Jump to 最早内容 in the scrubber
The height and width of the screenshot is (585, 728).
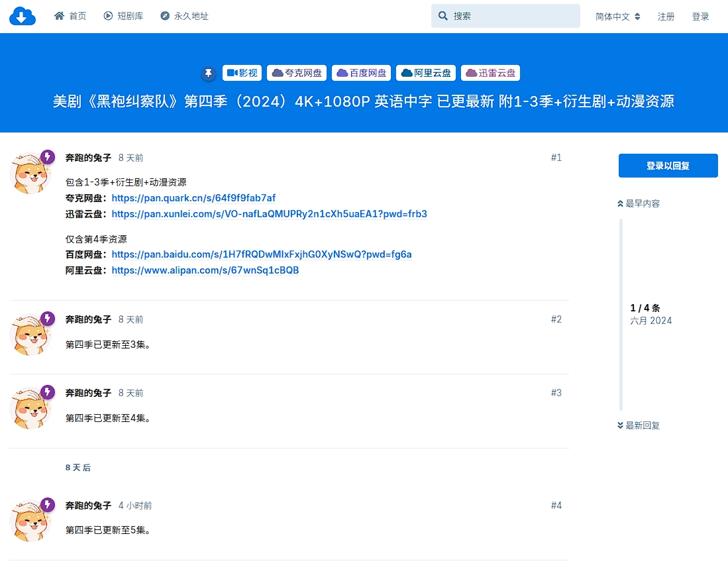pos(639,203)
